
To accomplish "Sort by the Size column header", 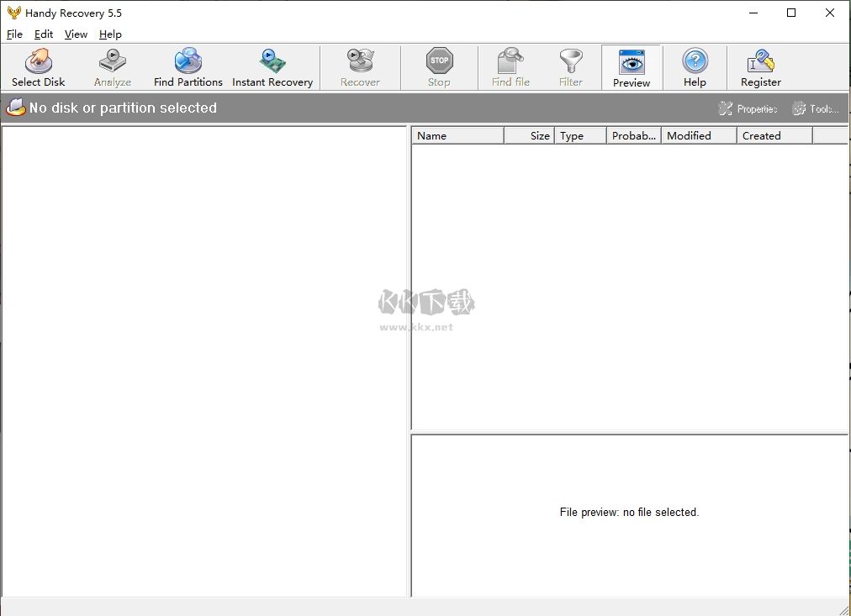I will (529, 135).
